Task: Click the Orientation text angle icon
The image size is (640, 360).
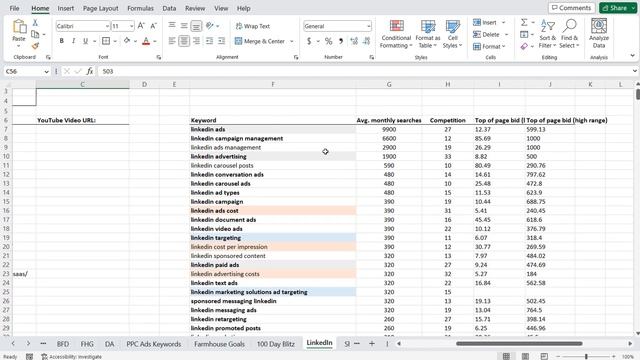Action: pyautogui.click(x=210, y=26)
